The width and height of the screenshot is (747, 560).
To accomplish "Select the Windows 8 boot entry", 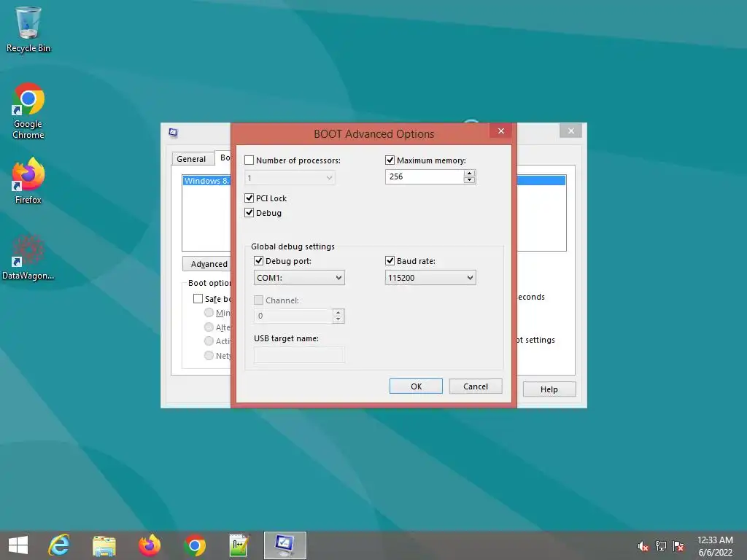I will tap(207, 181).
